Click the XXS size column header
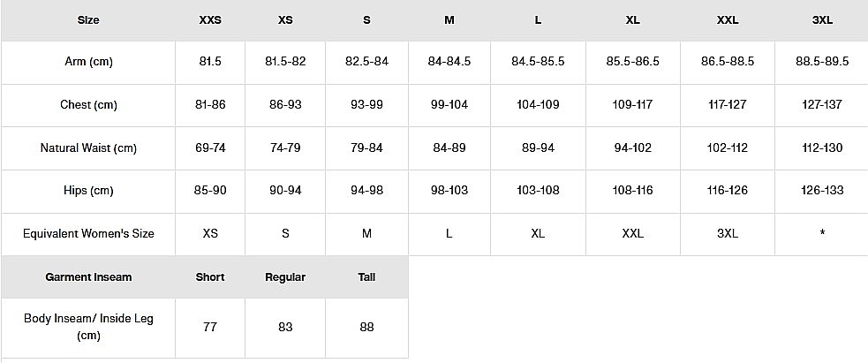This screenshot has height=363, width=868. click(210, 20)
